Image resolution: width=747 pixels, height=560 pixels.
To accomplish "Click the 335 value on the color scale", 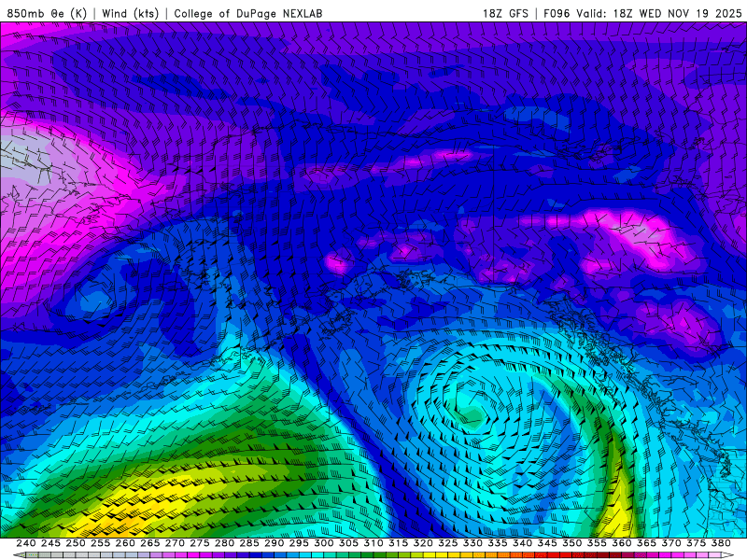I will tap(498, 543).
